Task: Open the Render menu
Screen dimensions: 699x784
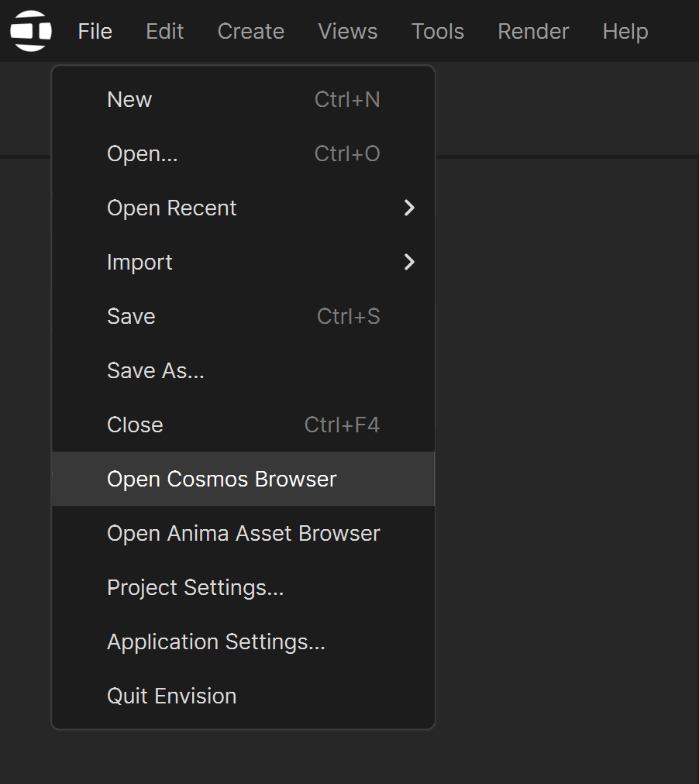Action: 533,31
